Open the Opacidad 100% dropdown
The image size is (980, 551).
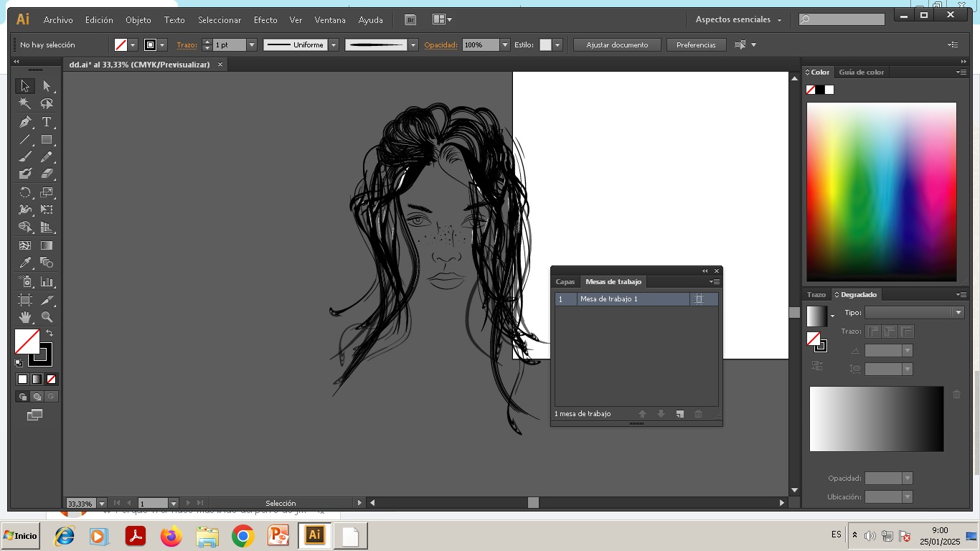tap(505, 45)
